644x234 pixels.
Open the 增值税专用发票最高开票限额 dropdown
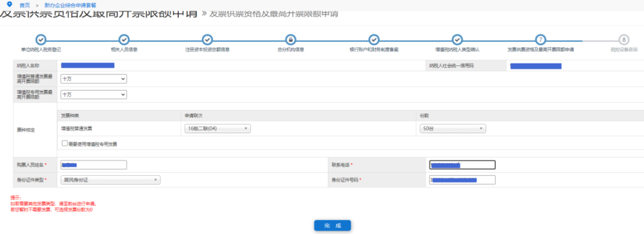coord(94,95)
